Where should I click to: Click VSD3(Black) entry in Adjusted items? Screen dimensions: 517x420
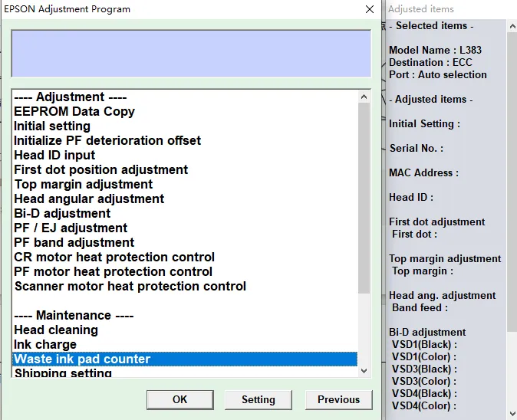[x=424, y=369]
